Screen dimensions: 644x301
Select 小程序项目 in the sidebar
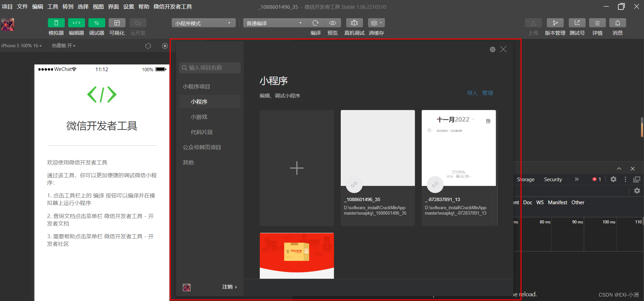click(x=196, y=87)
